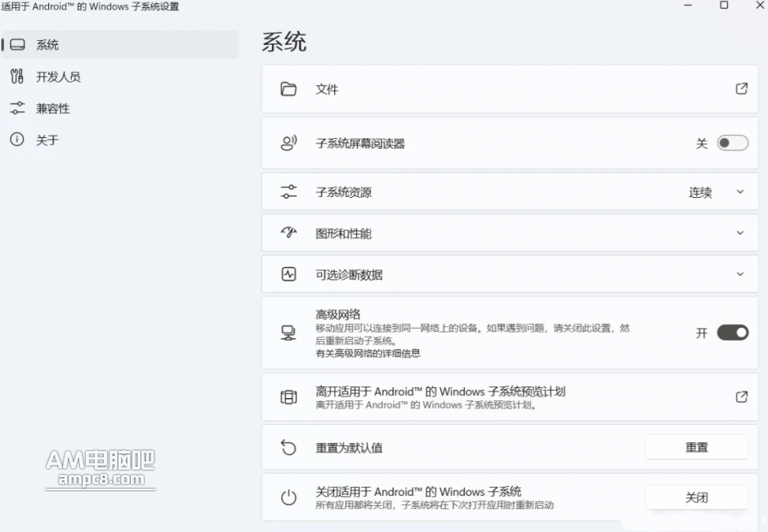The image size is (768, 532).
Task: Maximize the settings window
Action: coord(724,6)
